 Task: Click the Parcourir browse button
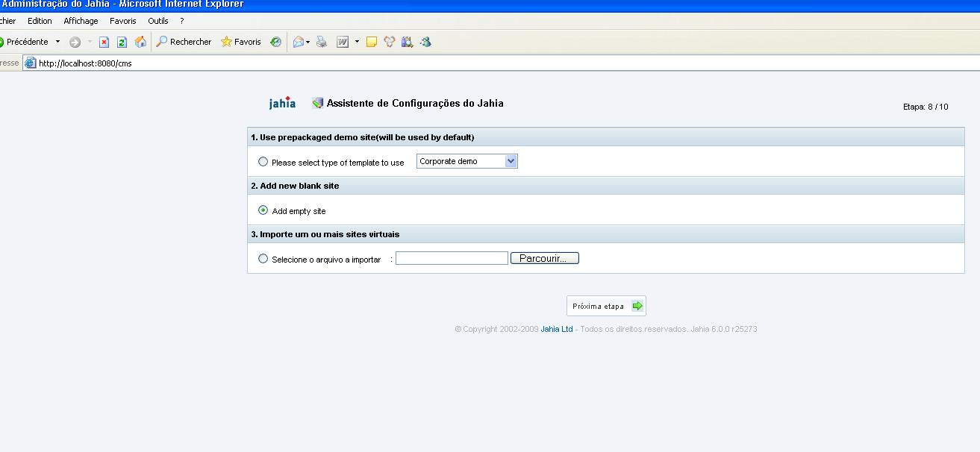point(545,258)
